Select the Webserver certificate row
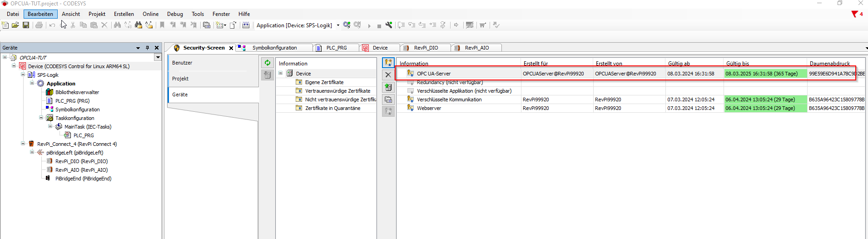Viewport: 868px width, 239px height. click(630, 108)
